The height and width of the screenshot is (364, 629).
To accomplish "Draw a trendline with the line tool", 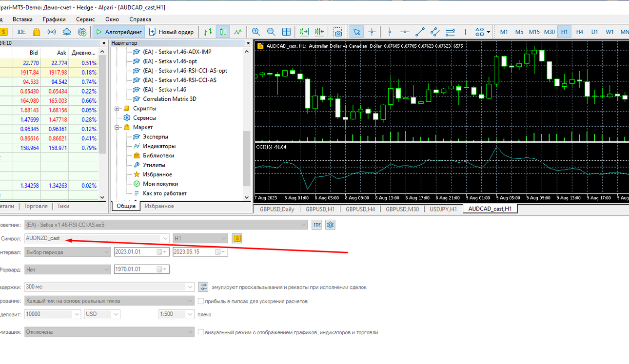I will click(420, 32).
